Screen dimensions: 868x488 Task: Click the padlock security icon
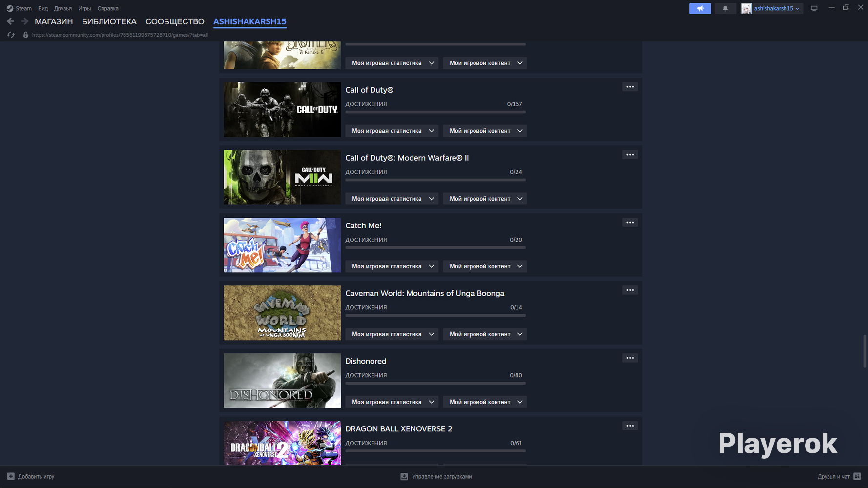[x=26, y=35]
